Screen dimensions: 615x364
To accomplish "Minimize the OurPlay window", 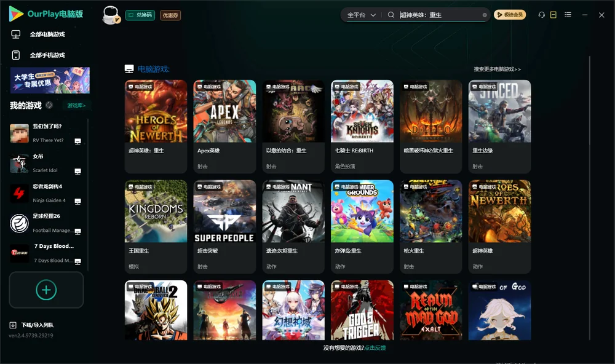I will (x=585, y=15).
